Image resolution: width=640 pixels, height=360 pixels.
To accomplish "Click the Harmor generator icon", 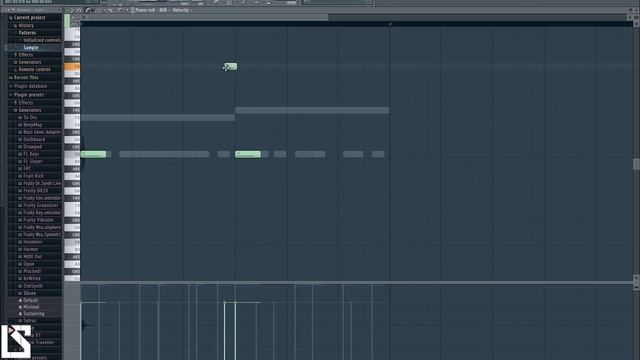I will (20, 249).
